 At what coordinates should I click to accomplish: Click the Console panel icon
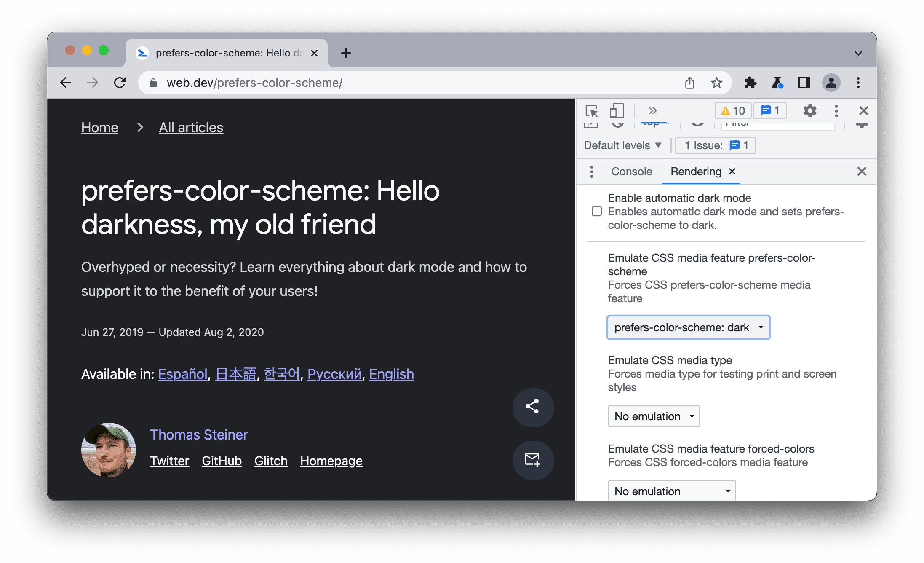[631, 172]
